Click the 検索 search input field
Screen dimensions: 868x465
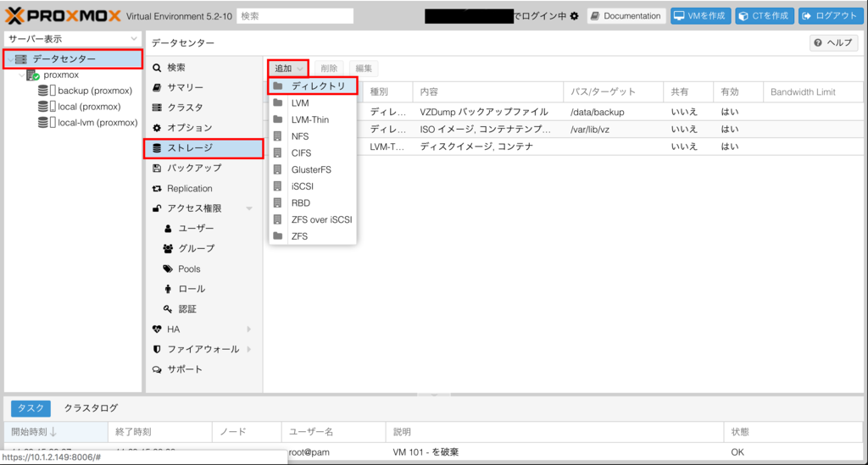295,16
